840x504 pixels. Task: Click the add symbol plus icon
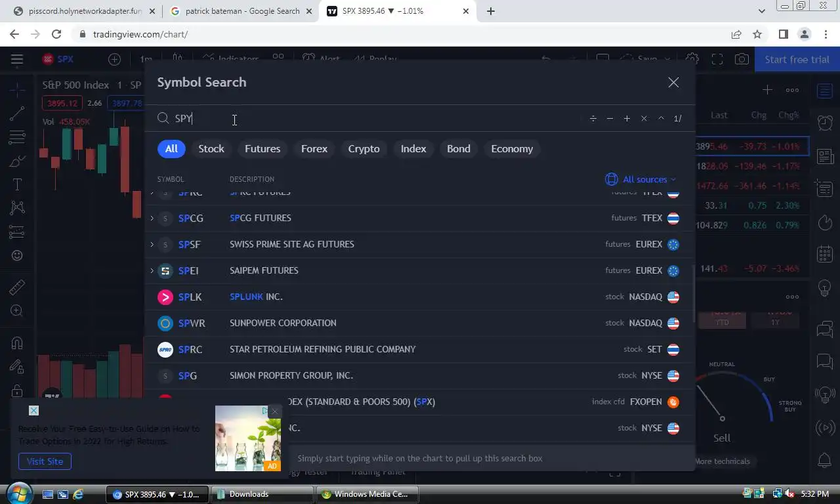click(x=114, y=59)
